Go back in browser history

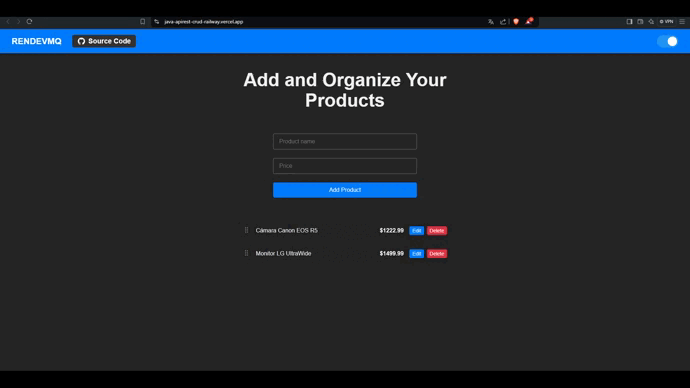(8, 22)
